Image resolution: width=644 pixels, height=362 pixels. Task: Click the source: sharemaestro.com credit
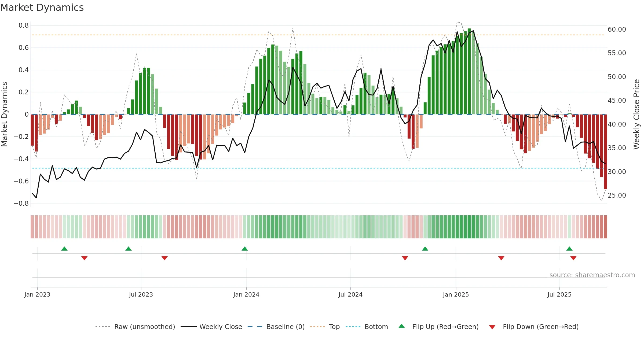click(592, 275)
